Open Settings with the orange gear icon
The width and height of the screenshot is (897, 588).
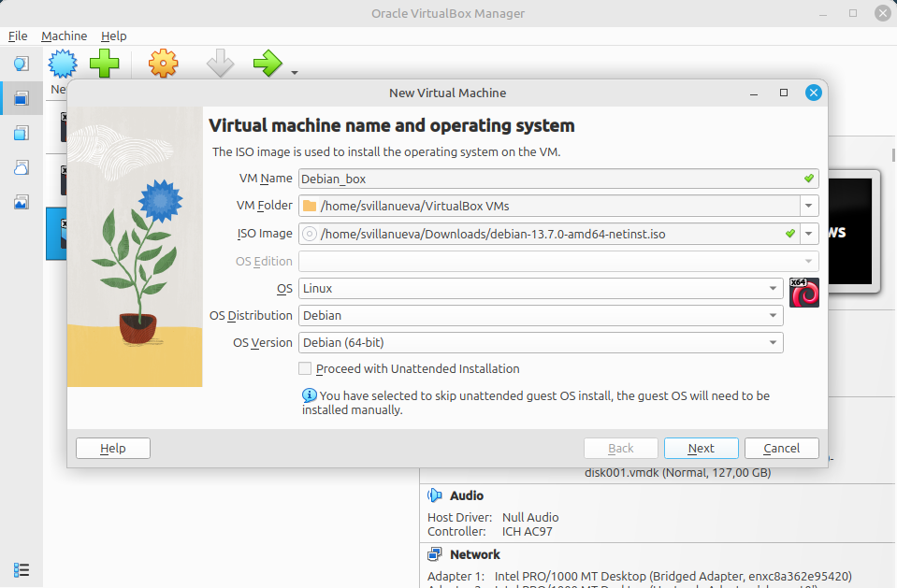point(163,64)
